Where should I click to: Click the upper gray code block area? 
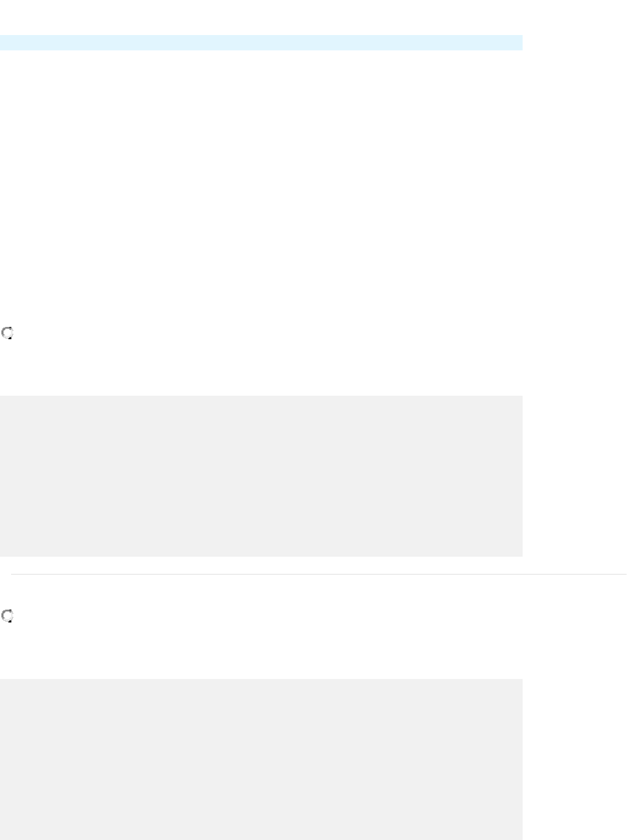(261, 476)
